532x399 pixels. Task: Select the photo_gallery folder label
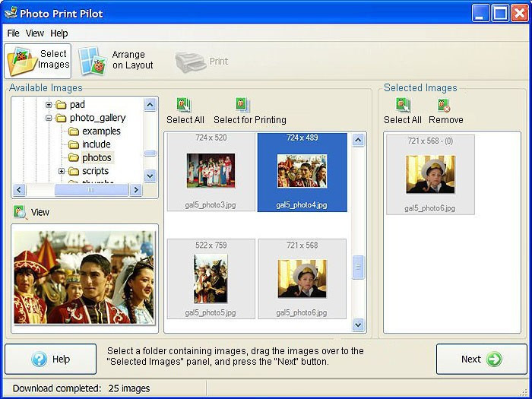pos(98,118)
